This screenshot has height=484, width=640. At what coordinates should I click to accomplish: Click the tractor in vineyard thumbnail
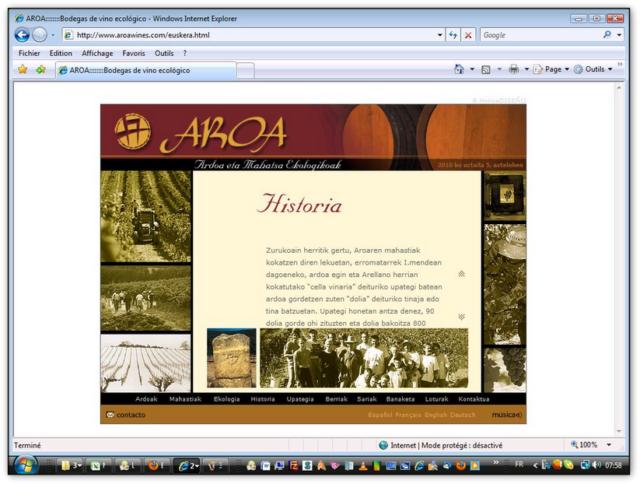pos(146,216)
